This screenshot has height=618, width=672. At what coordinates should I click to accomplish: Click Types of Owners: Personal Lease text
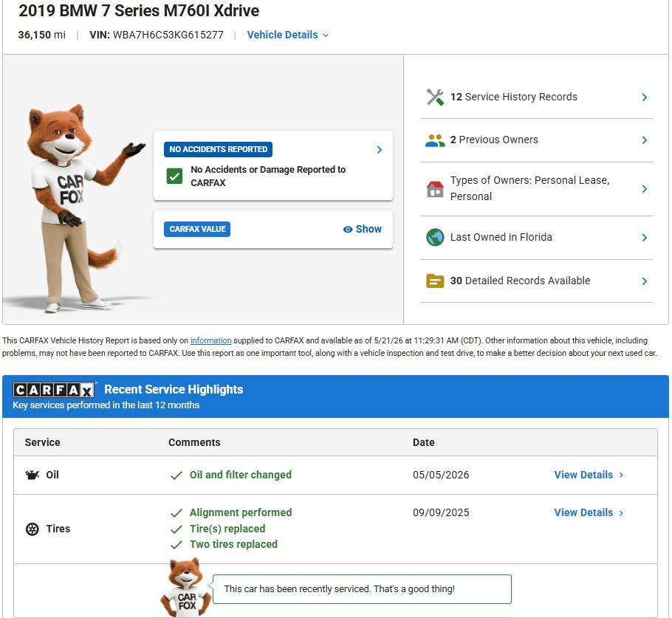tap(529, 188)
